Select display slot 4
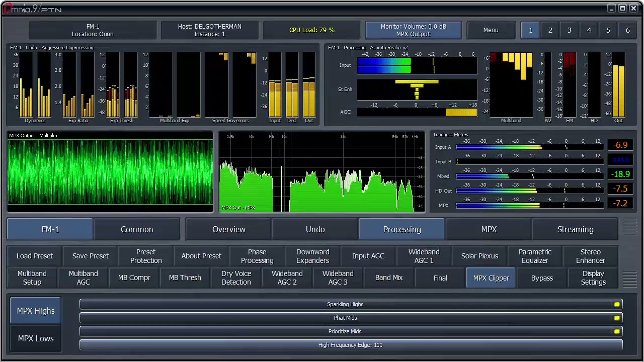This screenshot has width=644, height=362. (x=589, y=30)
